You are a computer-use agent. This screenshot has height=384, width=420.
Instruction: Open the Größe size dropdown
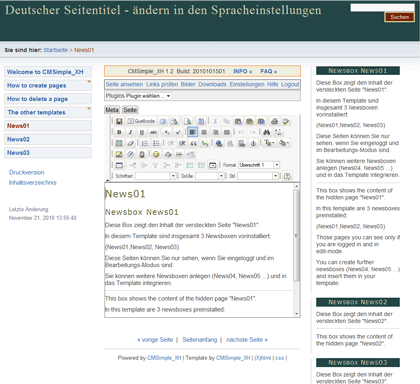coord(210,176)
